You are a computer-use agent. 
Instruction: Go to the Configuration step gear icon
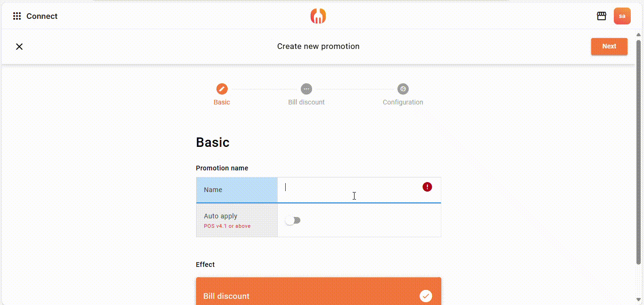[403, 89]
